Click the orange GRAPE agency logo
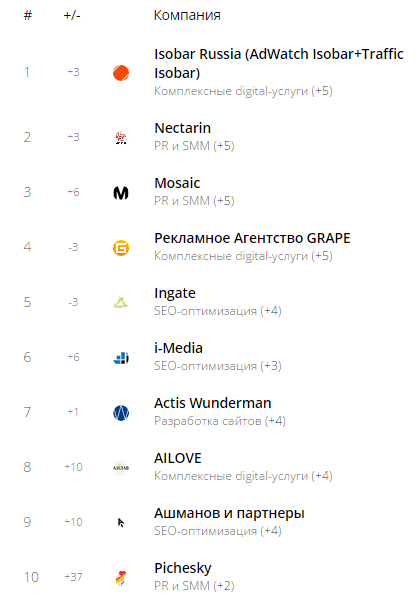Image resolution: width=420 pixels, height=608 pixels. click(x=121, y=248)
